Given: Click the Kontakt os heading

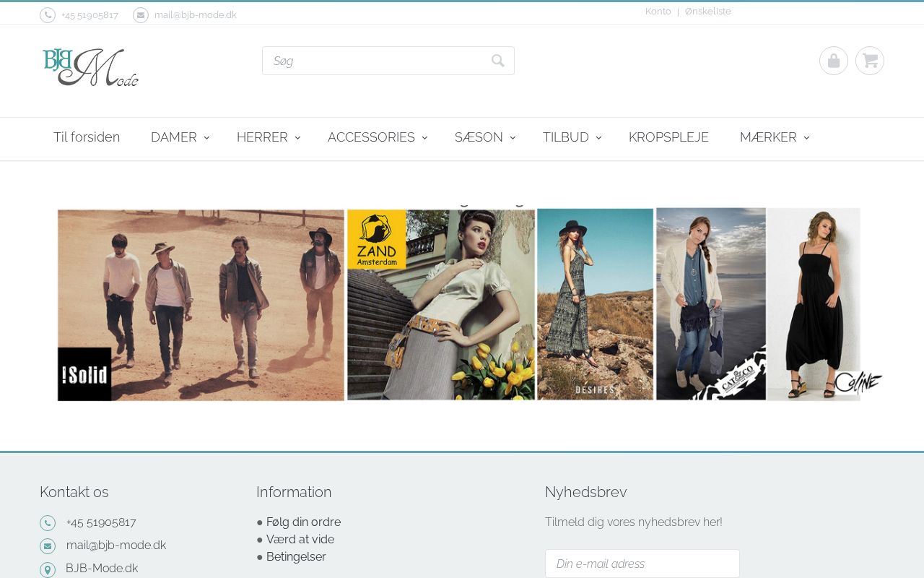Looking at the screenshot, I should (74, 492).
